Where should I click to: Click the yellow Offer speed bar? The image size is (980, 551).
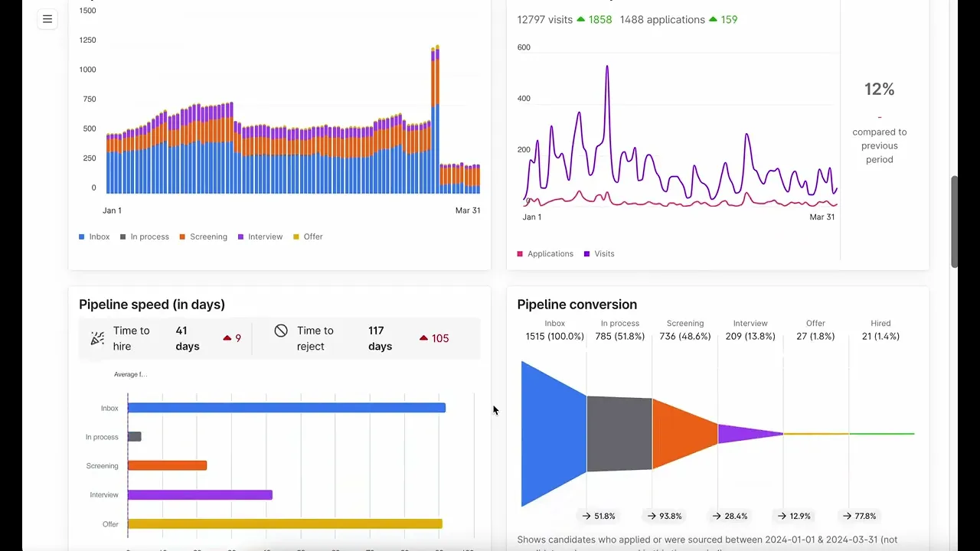tap(285, 524)
